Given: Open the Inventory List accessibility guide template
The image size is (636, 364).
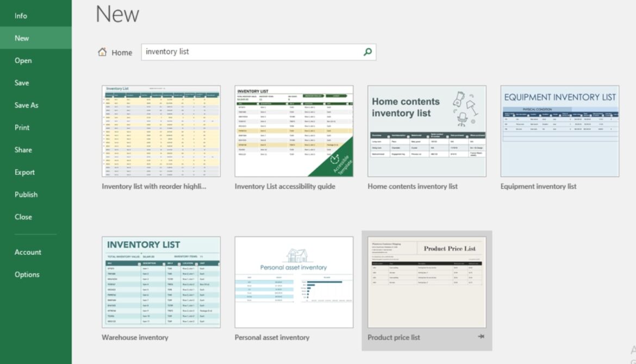Looking at the screenshot, I should click(x=294, y=130).
